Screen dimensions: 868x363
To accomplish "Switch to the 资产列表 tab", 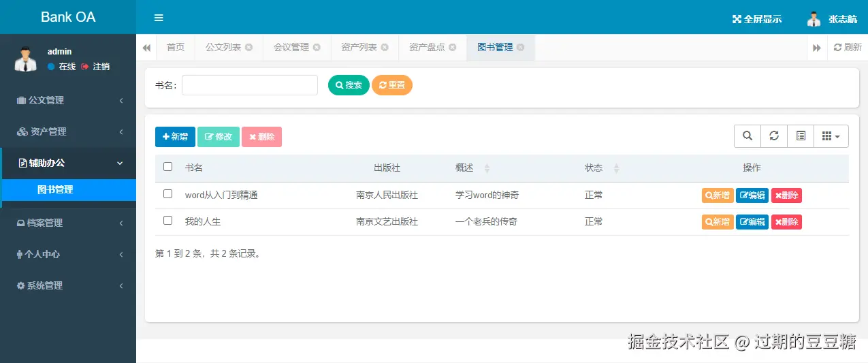I will [x=365, y=48].
